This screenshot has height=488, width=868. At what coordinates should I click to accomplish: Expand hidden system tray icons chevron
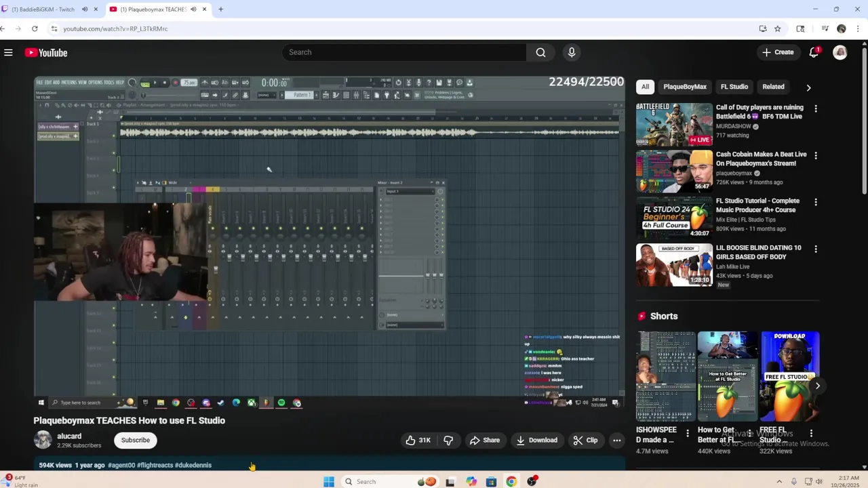coord(779,481)
